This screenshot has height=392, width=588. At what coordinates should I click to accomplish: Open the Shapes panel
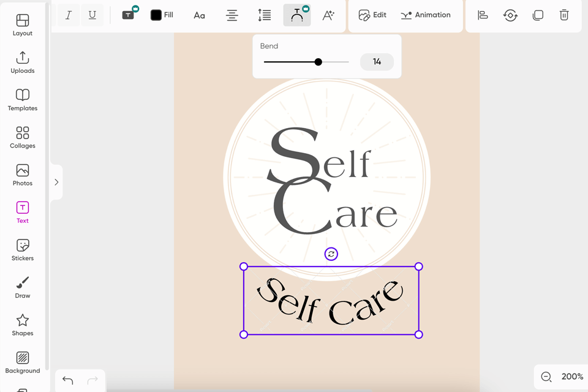point(23,325)
